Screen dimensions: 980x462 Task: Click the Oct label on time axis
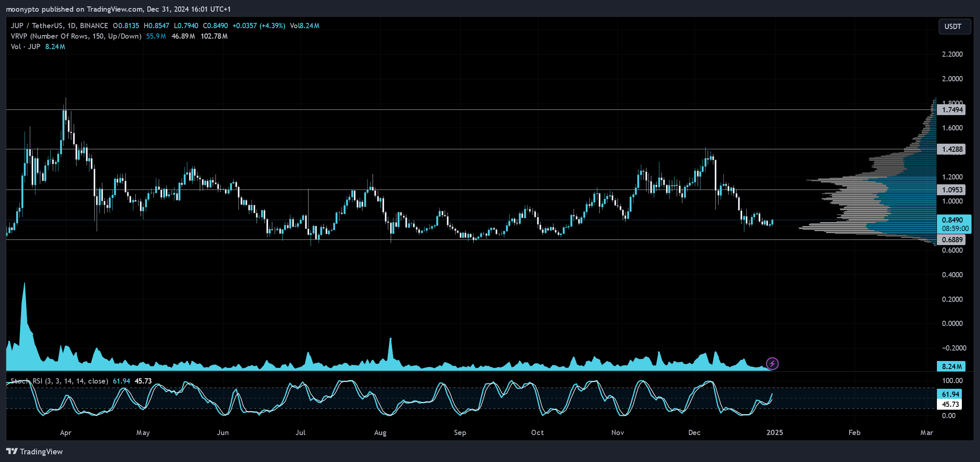click(537, 433)
